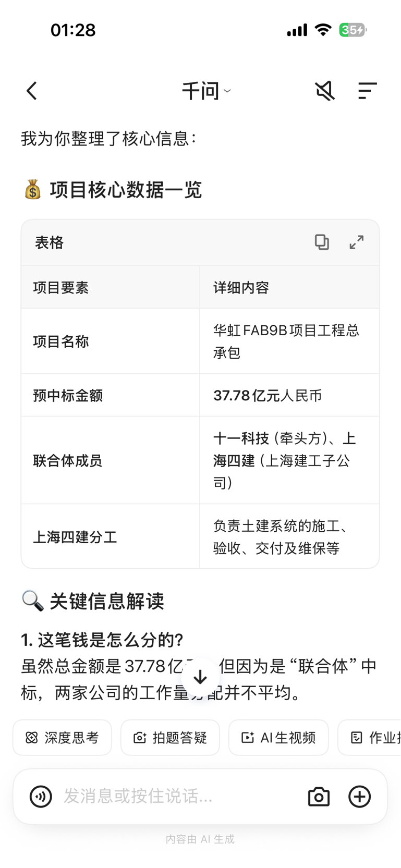Image resolution: width=401 pixels, height=868 pixels.
Task: Expand the table to fullscreen
Action: pyautogui.click(x=357, y=242)
